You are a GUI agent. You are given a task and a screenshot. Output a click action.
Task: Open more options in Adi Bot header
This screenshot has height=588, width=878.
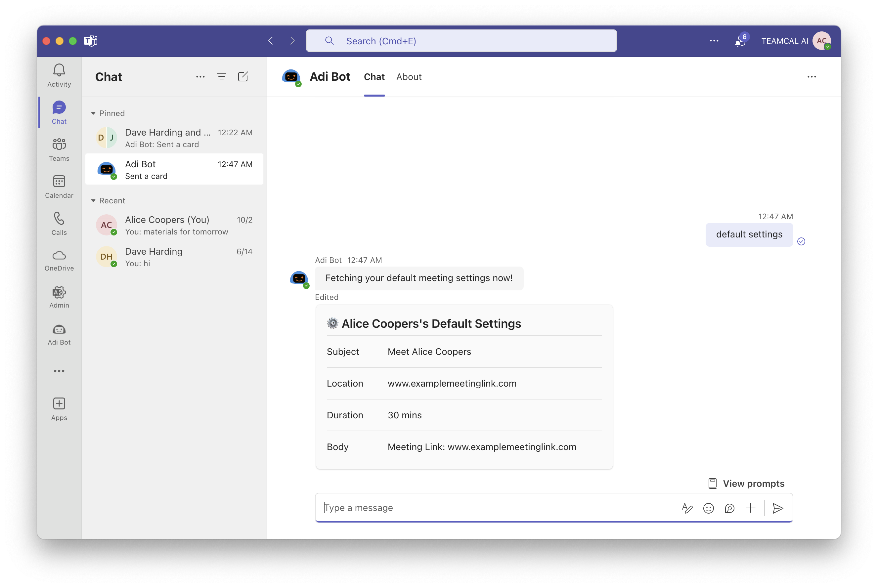point(812,77)
